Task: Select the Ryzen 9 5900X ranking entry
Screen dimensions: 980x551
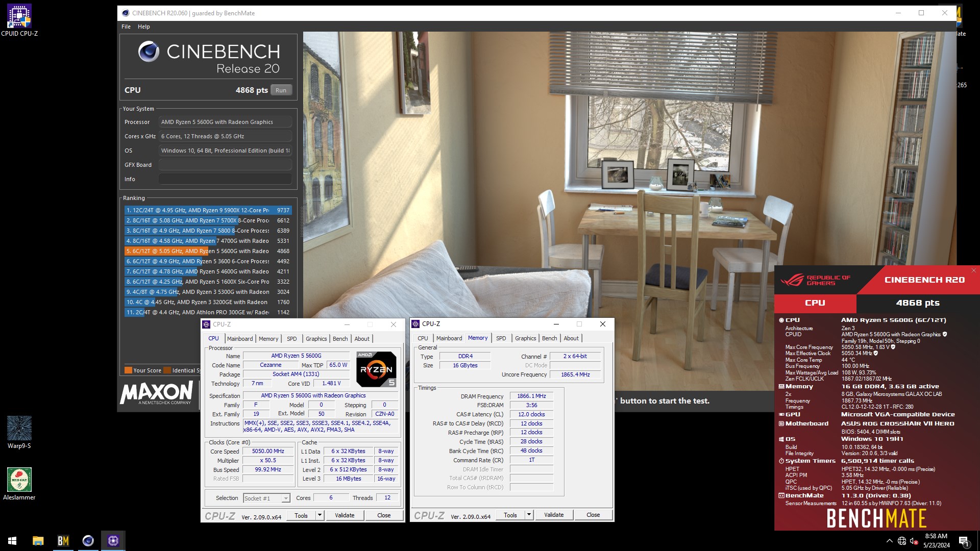Action: coord(208,210)
